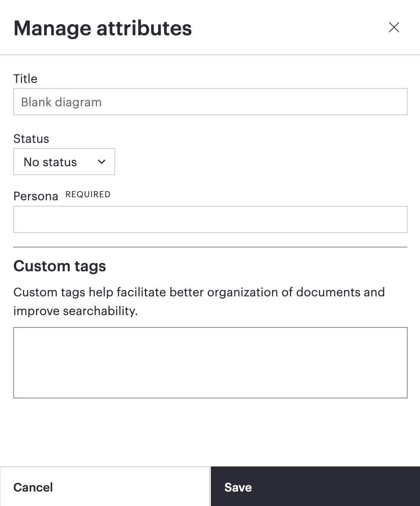Open the No status dropdown

click(64, 162)
